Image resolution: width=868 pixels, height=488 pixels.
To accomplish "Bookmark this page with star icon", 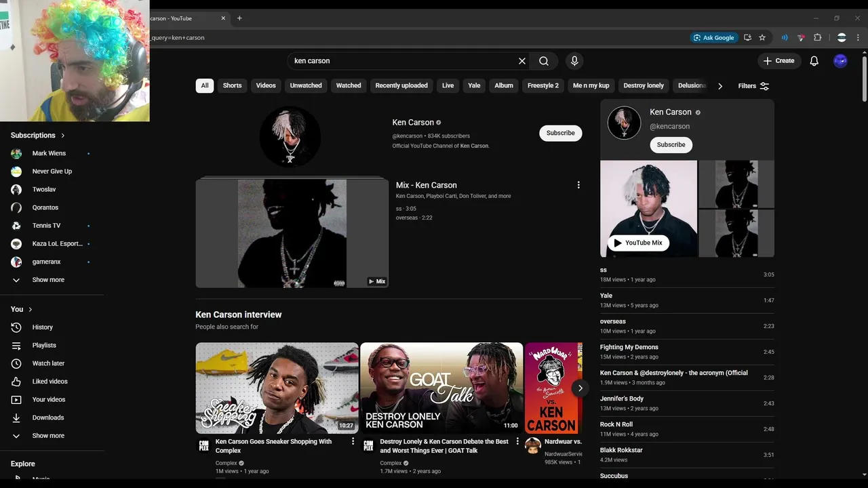I will tap(762, 38).
